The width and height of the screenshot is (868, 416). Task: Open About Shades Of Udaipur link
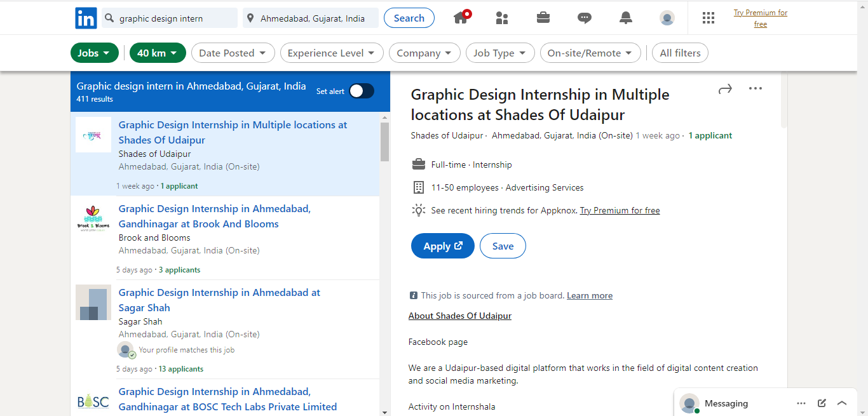pos(460,316)
